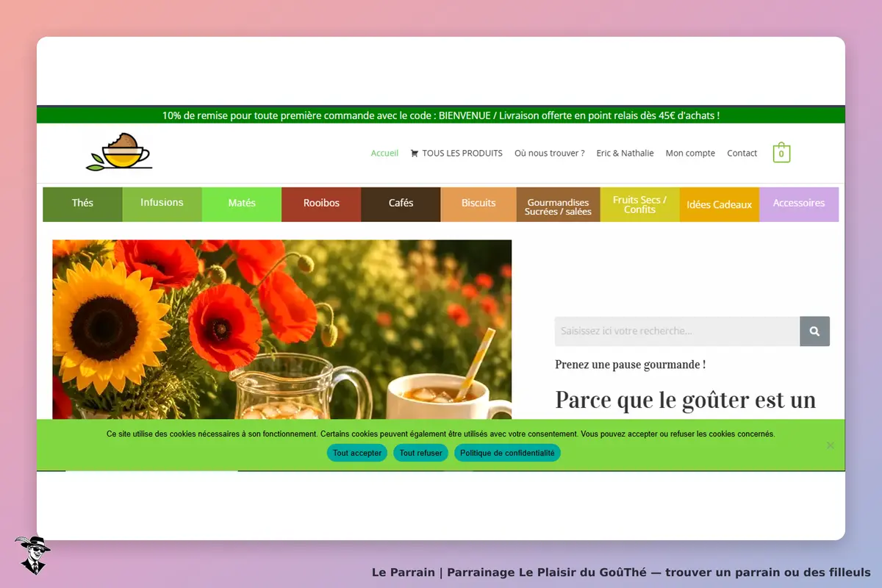Accept all cookies with Tout accepter
This screenshot has width=882, height=588.
357,453
